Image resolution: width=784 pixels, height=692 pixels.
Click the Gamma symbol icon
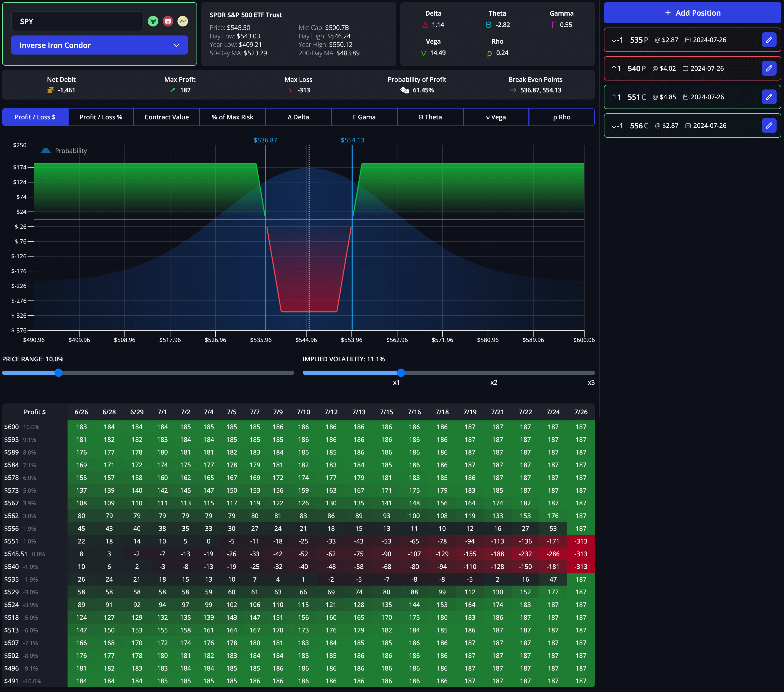point(553,25)
